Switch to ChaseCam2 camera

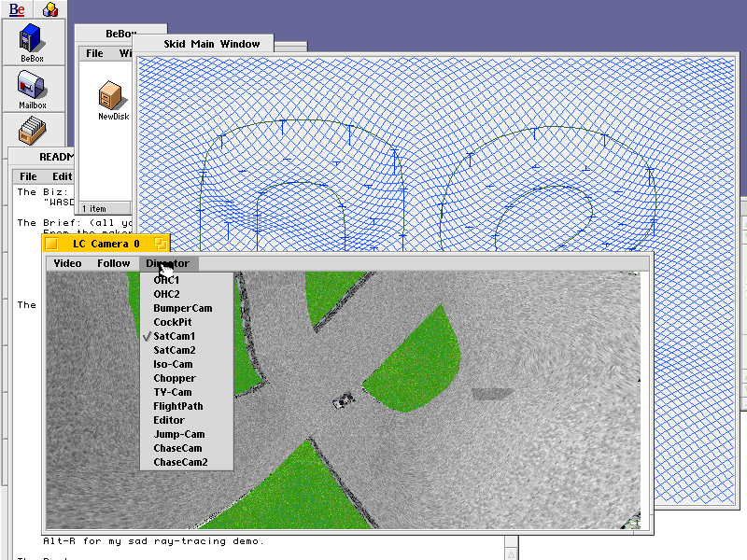(x=186, y=462)
